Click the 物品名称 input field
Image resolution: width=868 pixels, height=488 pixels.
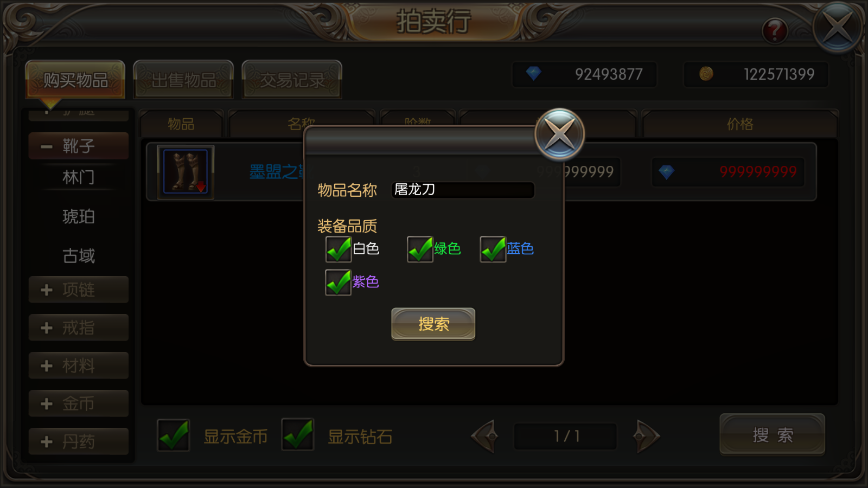(463, 190)
